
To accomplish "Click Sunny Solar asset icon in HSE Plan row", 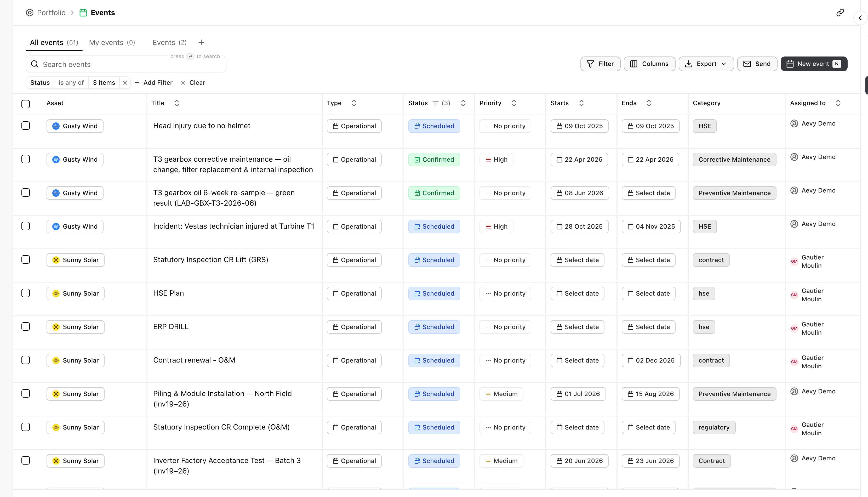I will pyautogui.click(x=56, y=293).
